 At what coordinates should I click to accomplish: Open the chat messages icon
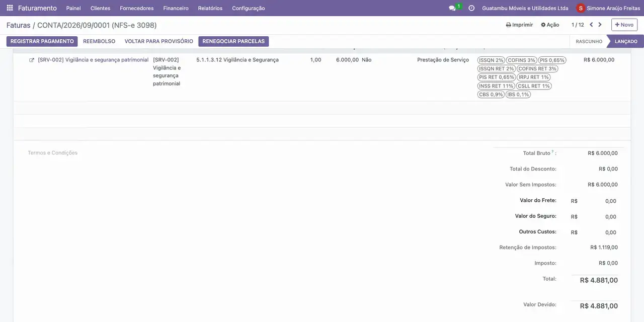coord(452,8)
